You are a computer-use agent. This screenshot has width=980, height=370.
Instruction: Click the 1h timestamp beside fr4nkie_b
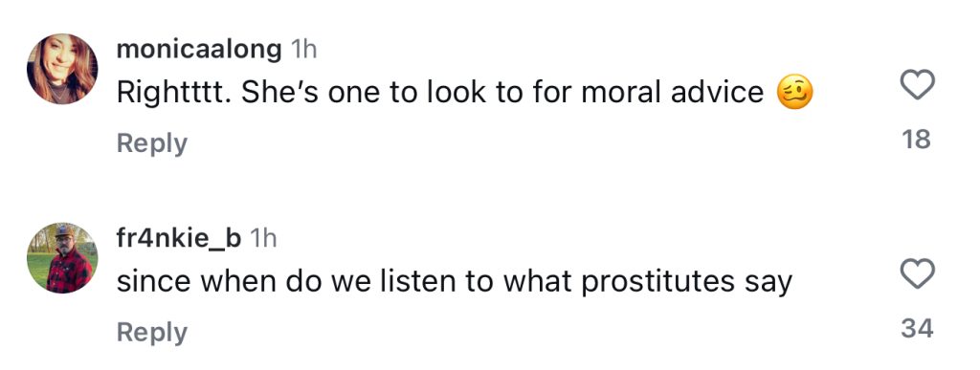(262, 238)
